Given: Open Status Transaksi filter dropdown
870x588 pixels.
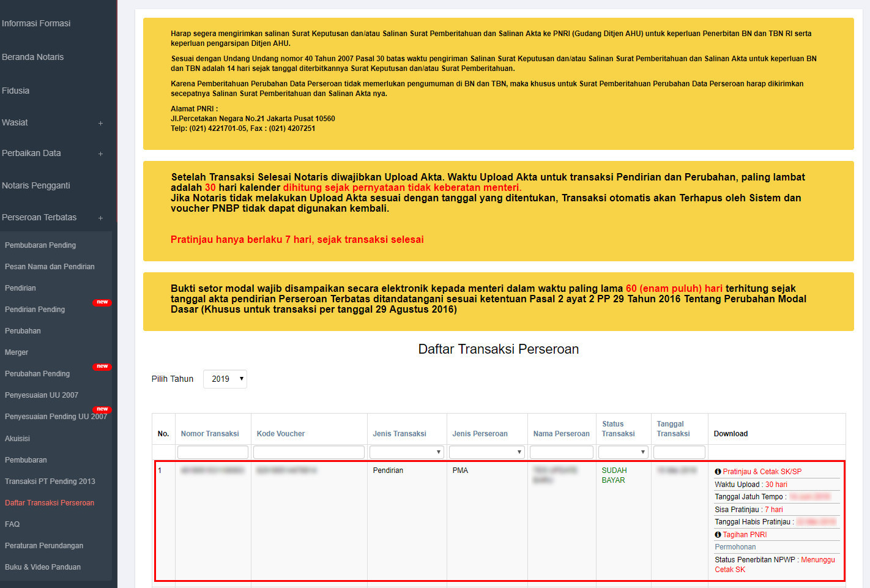Looking at the screenshot, I should (x=623, y=452).
